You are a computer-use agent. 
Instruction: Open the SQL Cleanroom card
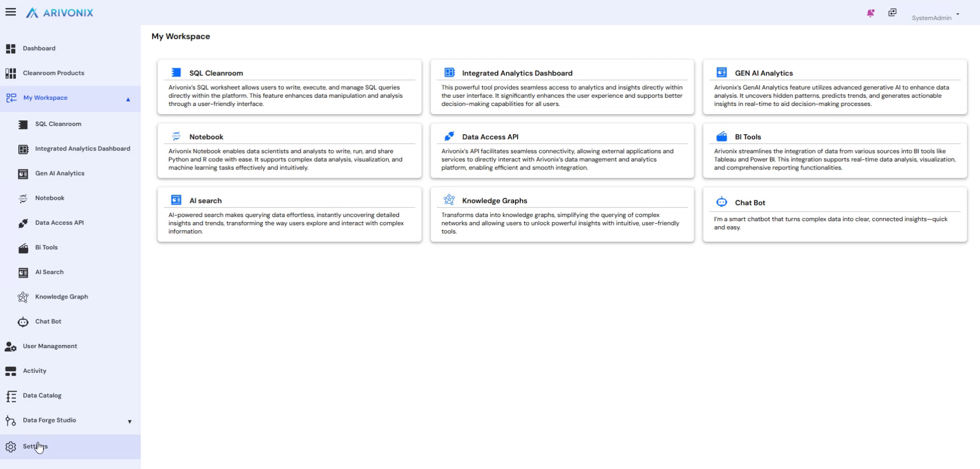pyautogui.click(x=289, y=87)
